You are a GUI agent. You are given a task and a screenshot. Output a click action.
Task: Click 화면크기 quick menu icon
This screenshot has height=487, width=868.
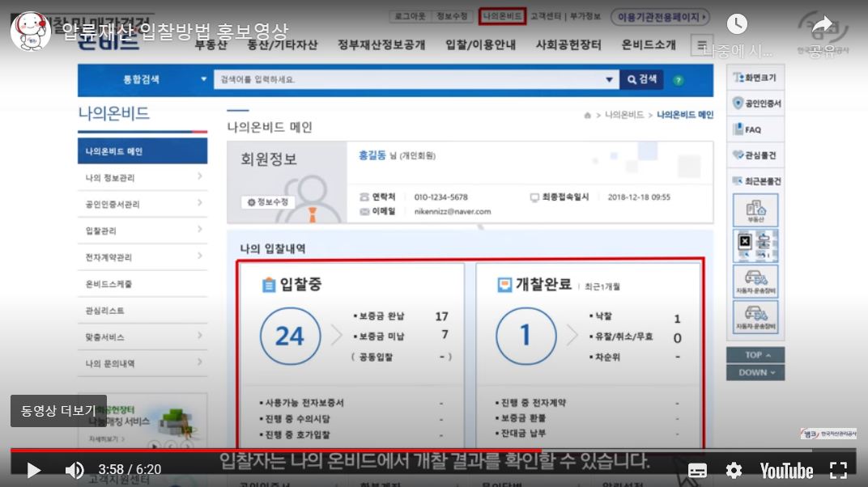click(x=755, y=78)
